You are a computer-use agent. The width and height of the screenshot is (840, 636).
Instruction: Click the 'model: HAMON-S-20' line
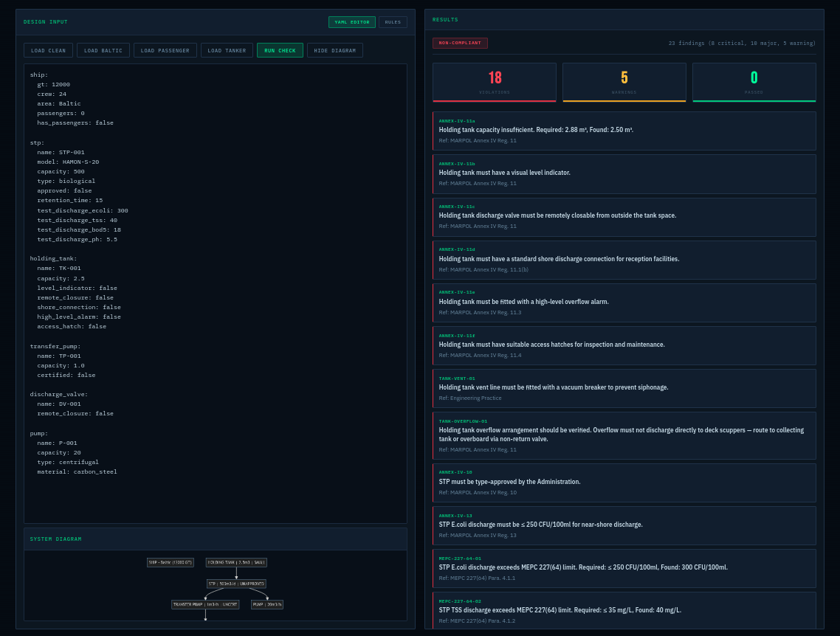click(x=68, y=162)
